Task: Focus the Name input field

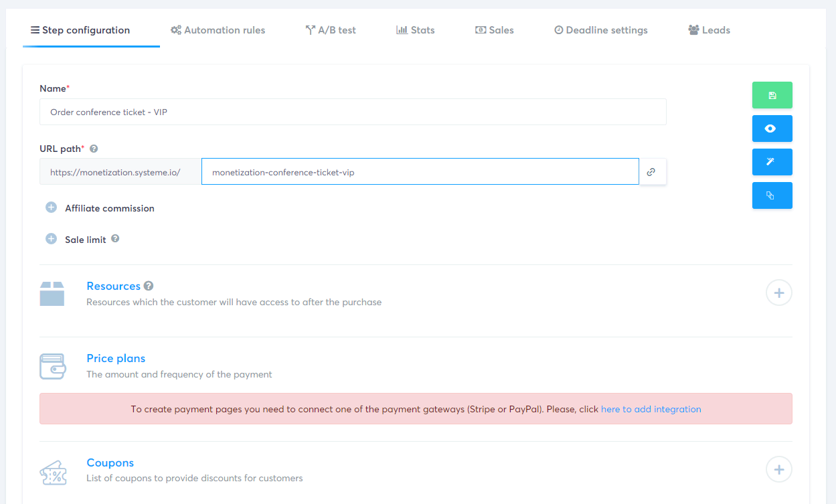Action: click(353, 112)
